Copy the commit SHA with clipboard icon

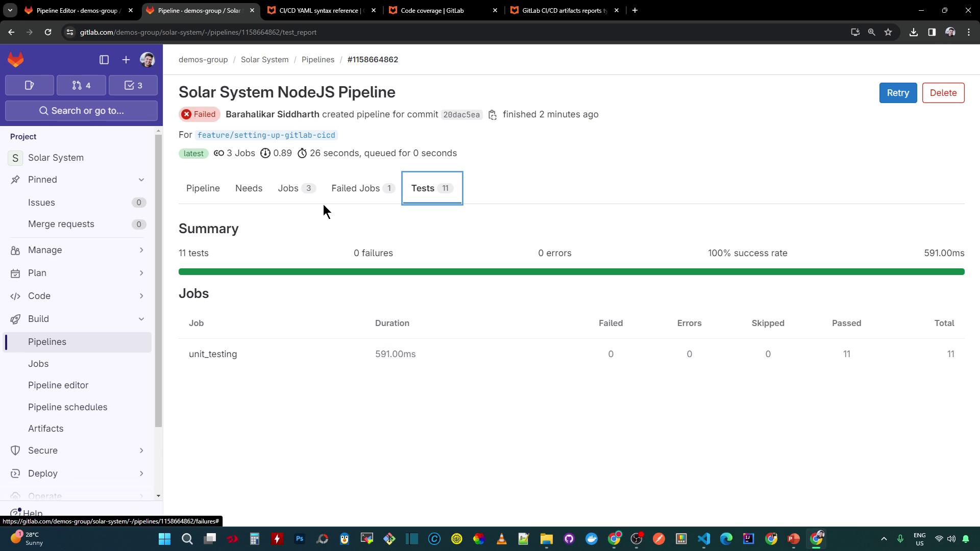click(493, 115)
